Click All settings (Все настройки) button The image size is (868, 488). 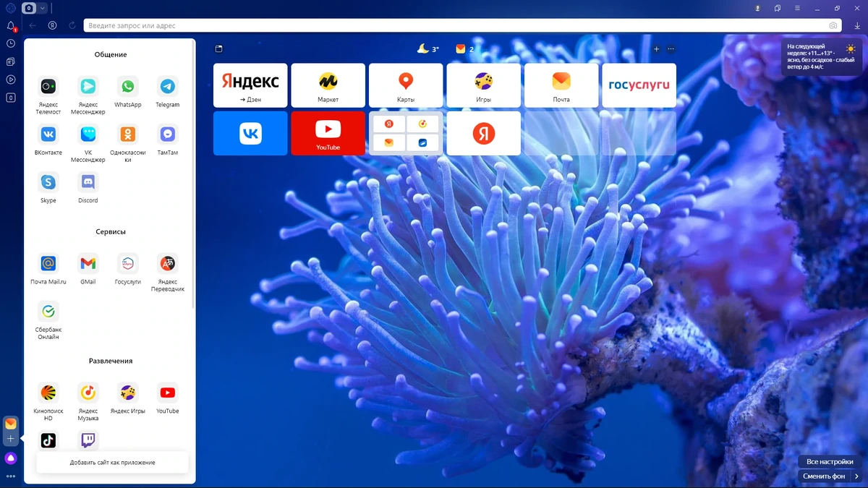pos(830,461)
